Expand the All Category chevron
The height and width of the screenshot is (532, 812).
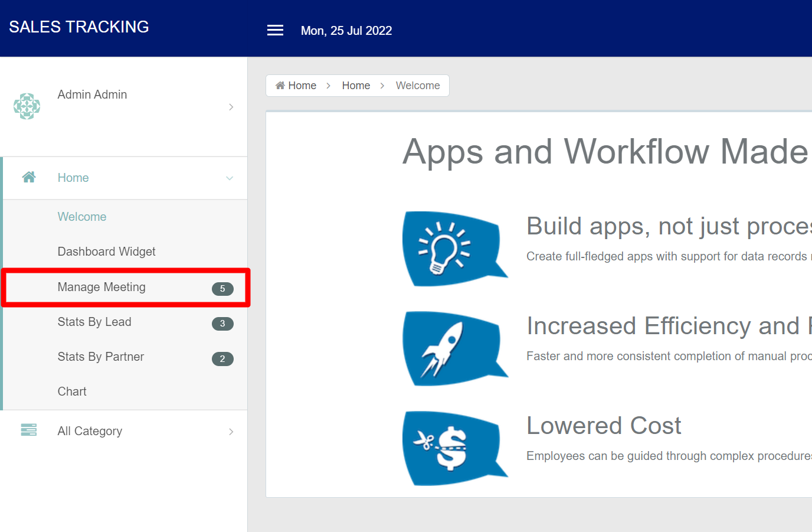(x=231, y=432)
